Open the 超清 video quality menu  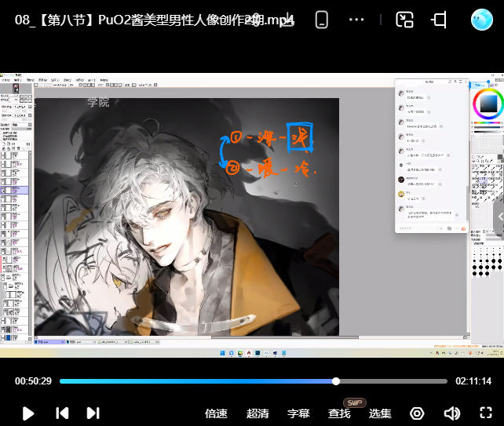[x=257, y=413]
